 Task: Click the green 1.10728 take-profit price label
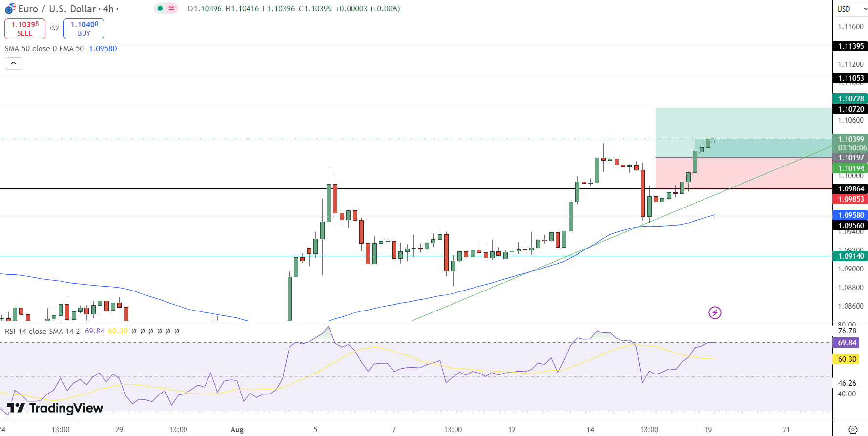point(850,99)
